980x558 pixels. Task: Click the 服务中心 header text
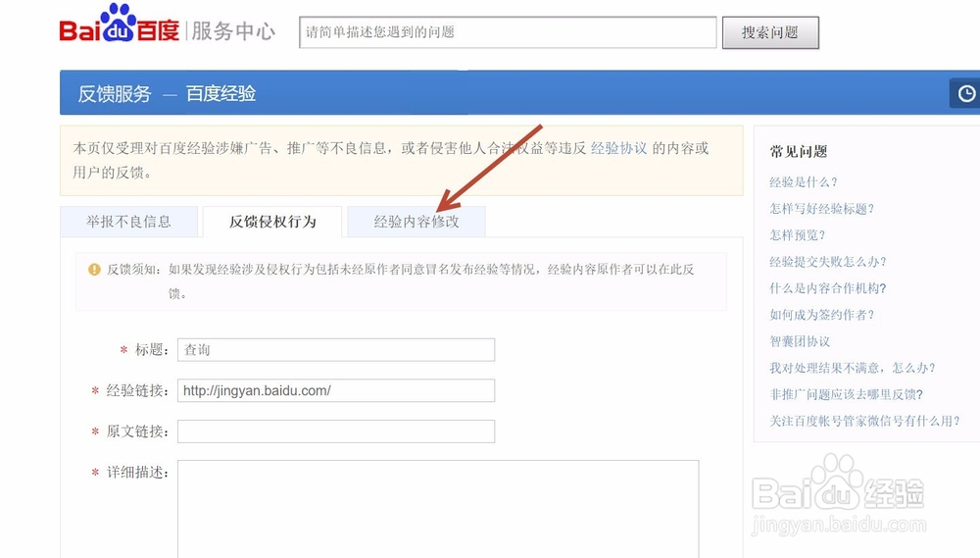[x=232, y=30]
